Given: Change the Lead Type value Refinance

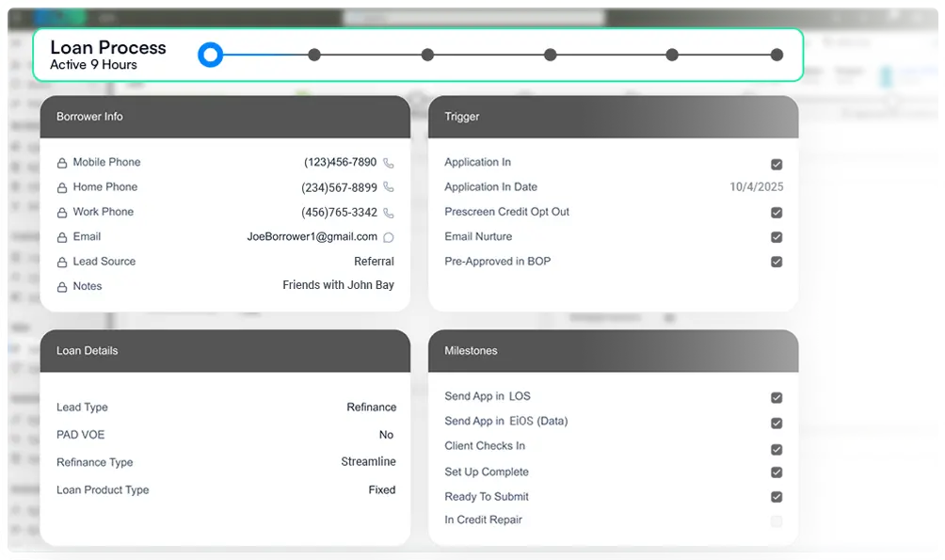Looking at the screenshot, I should [x=371, y=408].
